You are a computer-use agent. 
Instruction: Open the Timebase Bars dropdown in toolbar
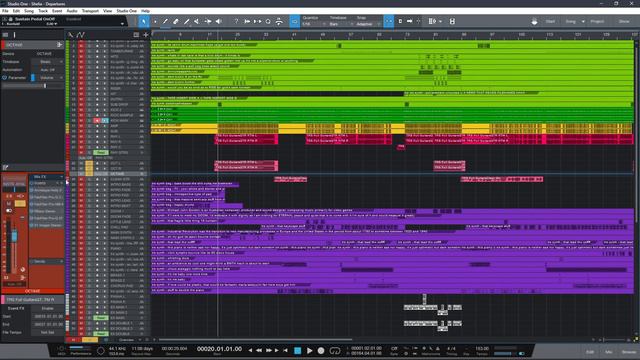tap(341, 24)
